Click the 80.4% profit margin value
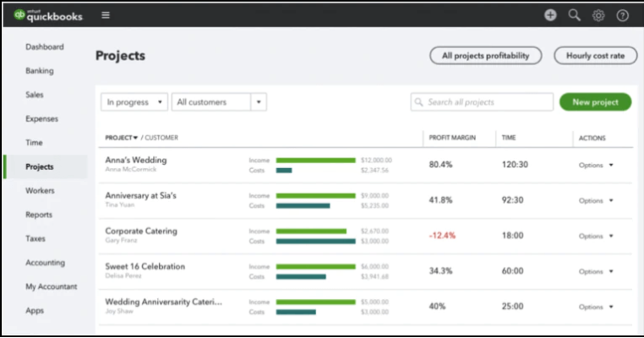Image resolution: width=644 pixels, height=338 pixels. (440, 165)
